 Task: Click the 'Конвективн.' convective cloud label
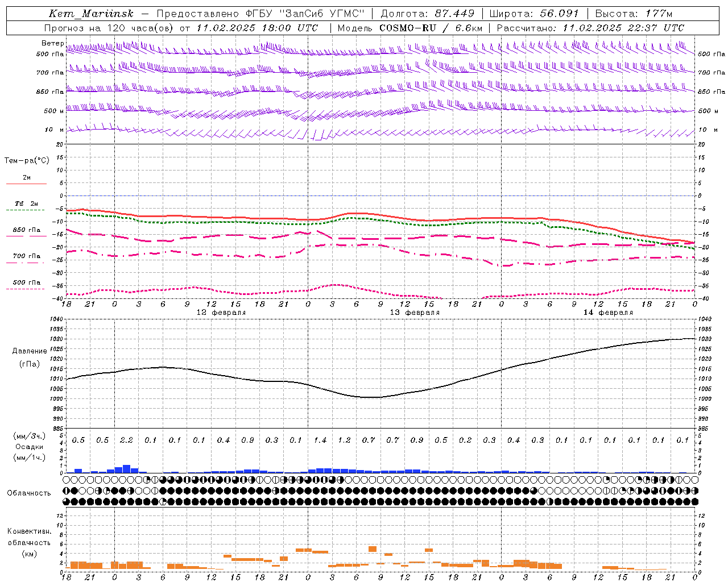tap(29, 531)
